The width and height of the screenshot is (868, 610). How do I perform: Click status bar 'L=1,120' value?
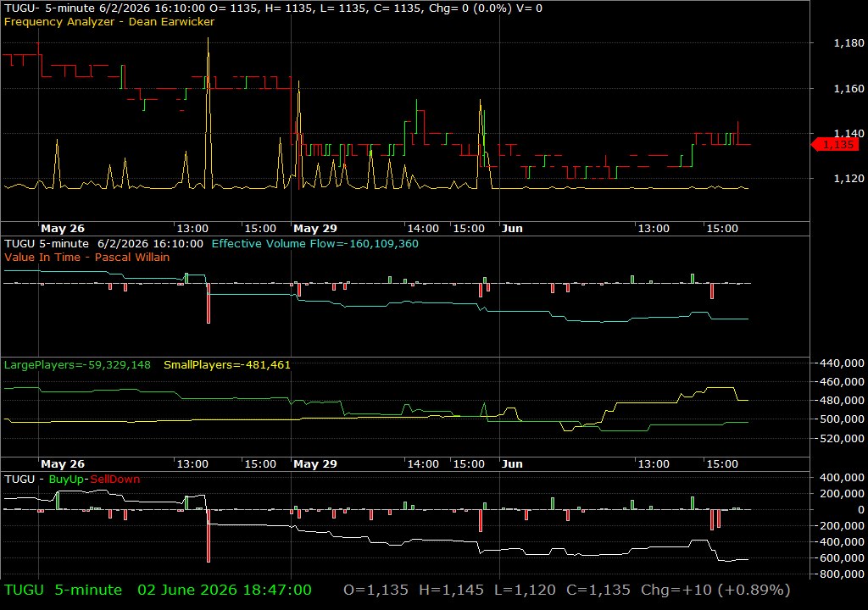pyautogui.click(x=525, y=590)
